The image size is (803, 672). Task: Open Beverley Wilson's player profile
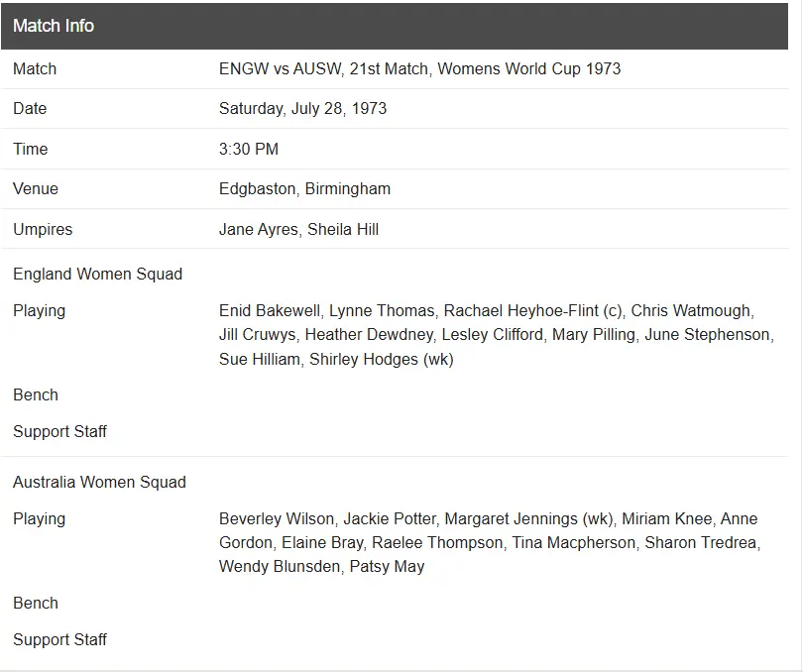pos(277,518)
